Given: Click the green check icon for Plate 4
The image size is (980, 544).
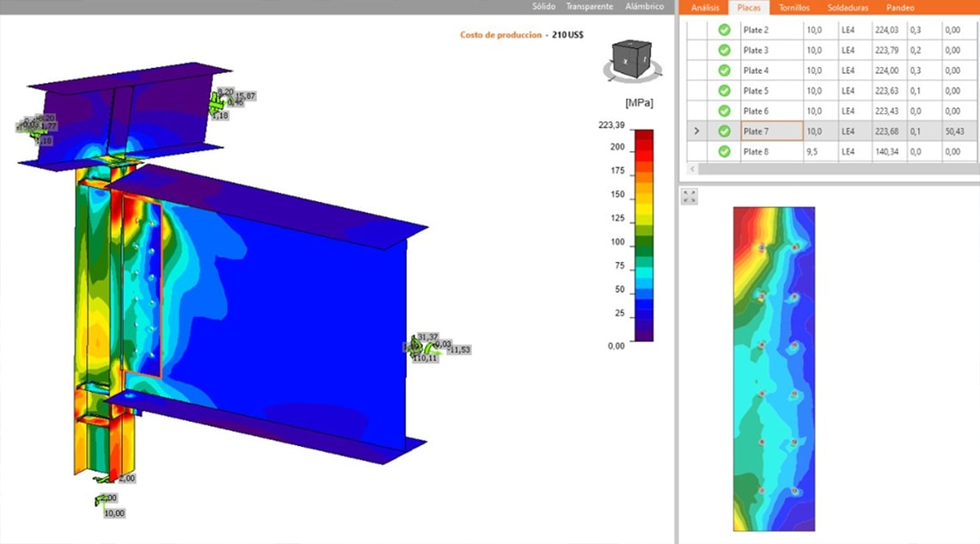Looking at the screenshot, I should pyautogui.click(x=725, y=70).
